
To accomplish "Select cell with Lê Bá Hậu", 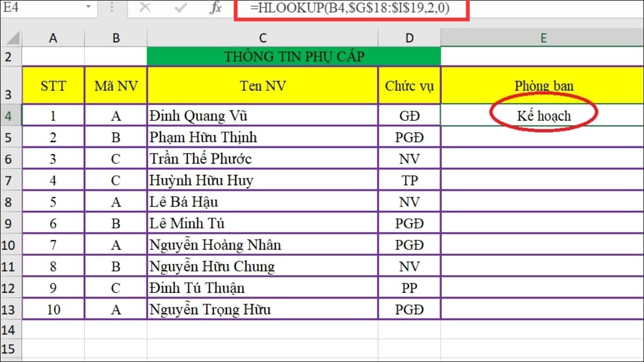I will (262, 202).
